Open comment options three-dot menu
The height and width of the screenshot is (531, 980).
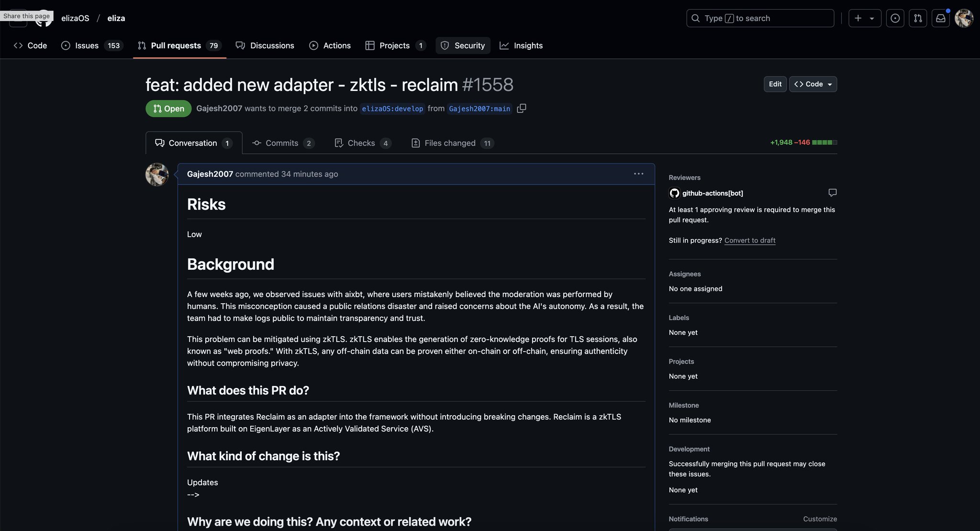[638, 174]
